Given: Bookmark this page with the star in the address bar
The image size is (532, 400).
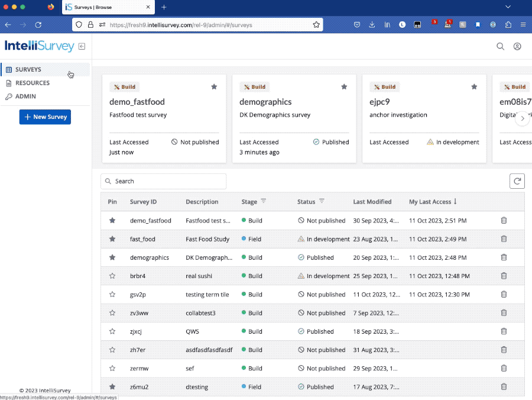Looking at the screenshot, I should 316,25.
